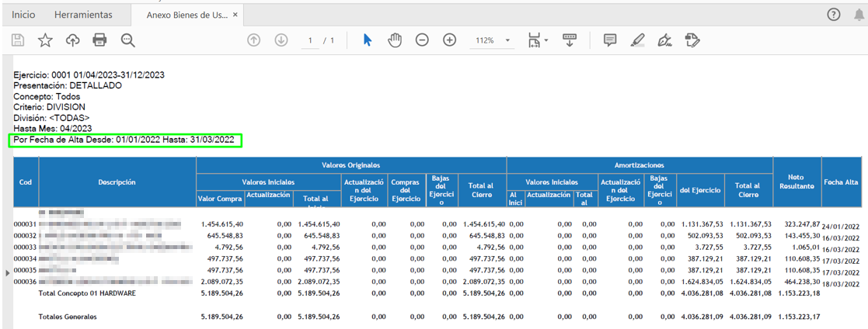Click the cloud upload icon
This screenshot has height=329, width=868.
click(x=72, y=40)
